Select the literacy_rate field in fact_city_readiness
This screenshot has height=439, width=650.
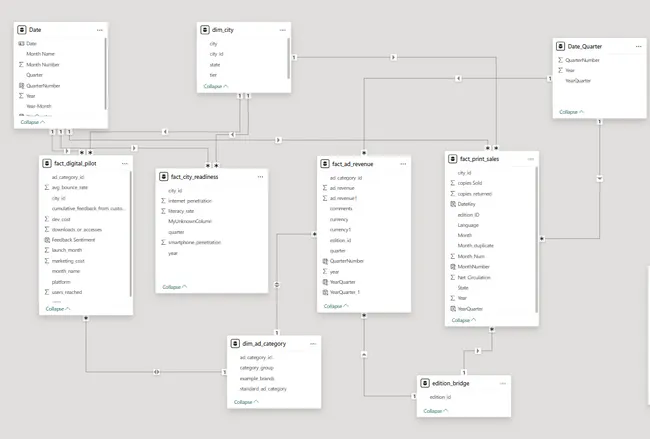tap(183, 211)
